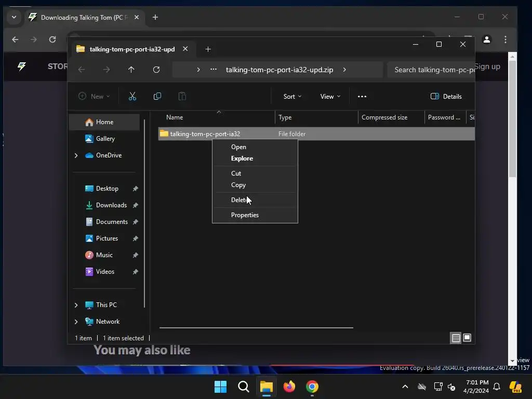Go up one folder level
532x399 pixels.
click(131, 70)
